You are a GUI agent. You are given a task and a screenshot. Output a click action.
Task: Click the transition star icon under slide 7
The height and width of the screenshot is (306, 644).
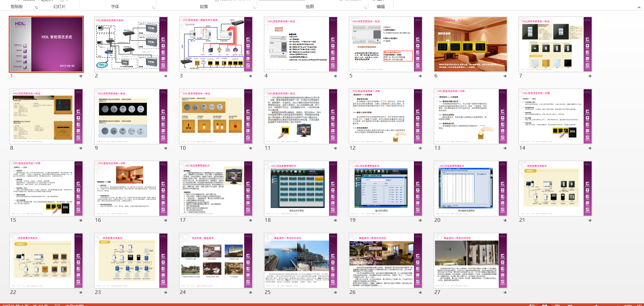click(x=590, y=76)
